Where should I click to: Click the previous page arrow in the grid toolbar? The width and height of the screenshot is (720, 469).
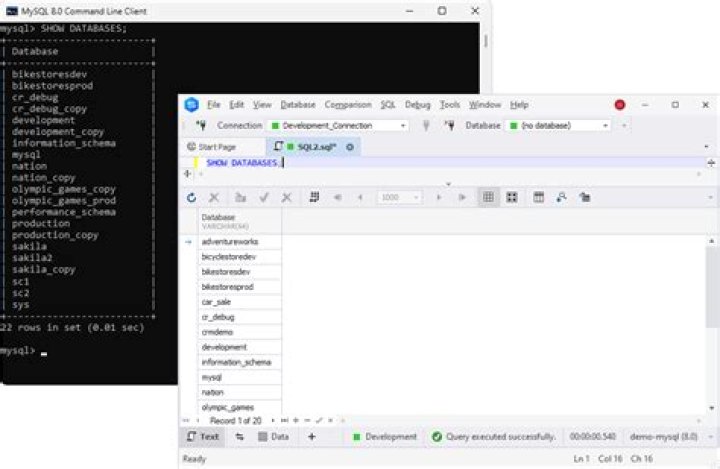tap(360, 198)
